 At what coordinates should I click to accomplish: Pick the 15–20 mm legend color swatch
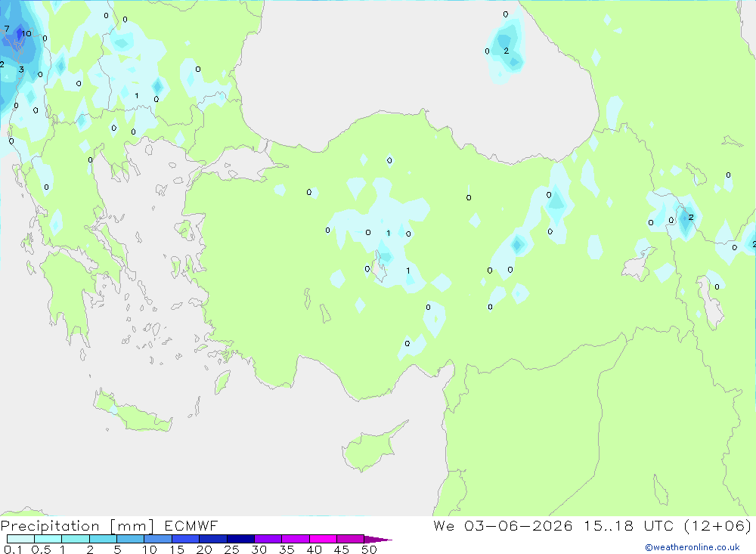click(x=186, y=539)
